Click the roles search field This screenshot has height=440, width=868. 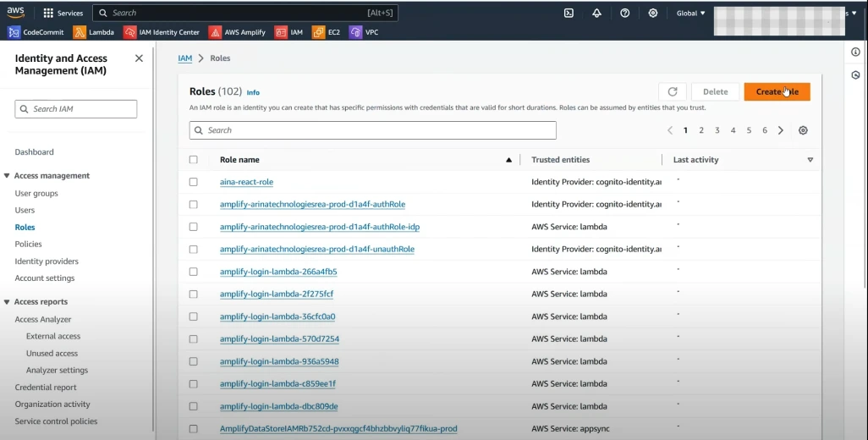tap(372, 130)
